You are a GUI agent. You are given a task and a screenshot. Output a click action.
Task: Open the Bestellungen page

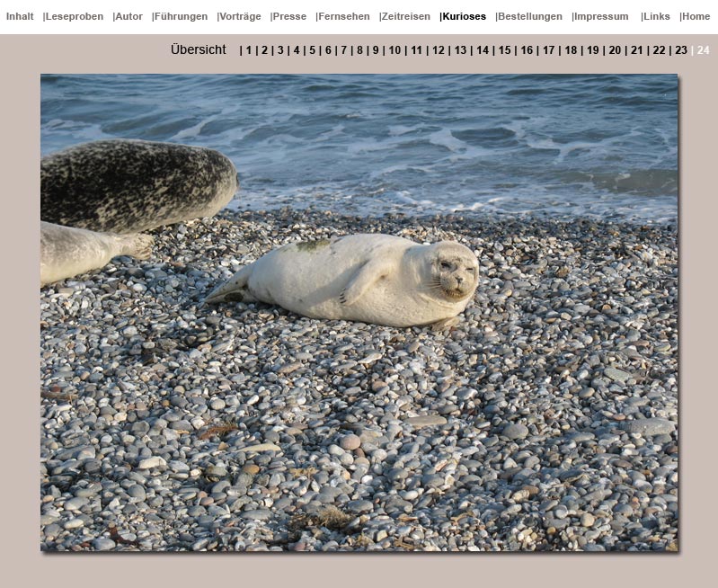tap(529, 16)
